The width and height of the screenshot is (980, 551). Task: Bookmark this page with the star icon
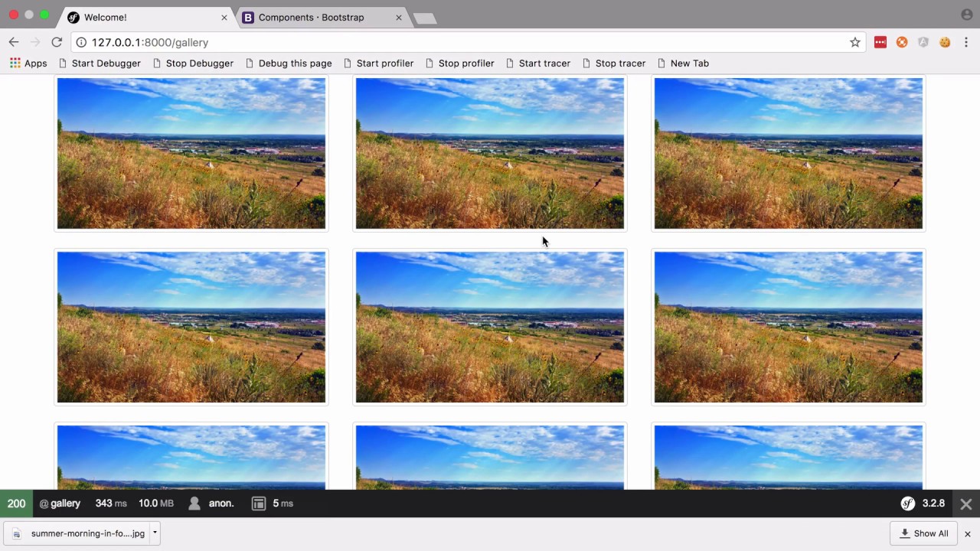tap(855, 42)
